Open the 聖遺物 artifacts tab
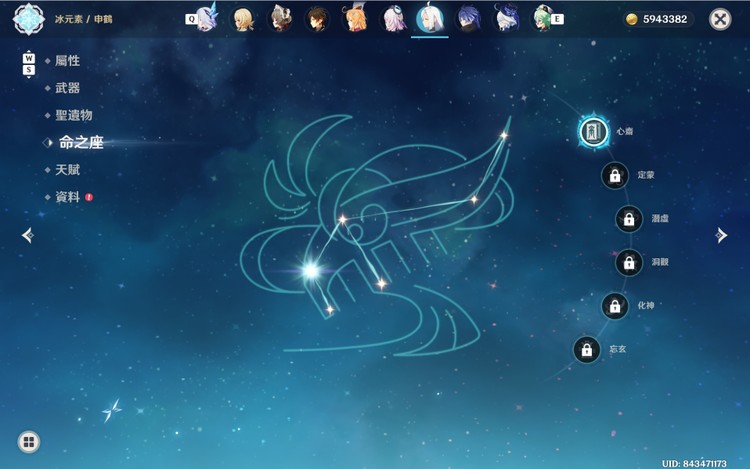 tap(73, 115)
